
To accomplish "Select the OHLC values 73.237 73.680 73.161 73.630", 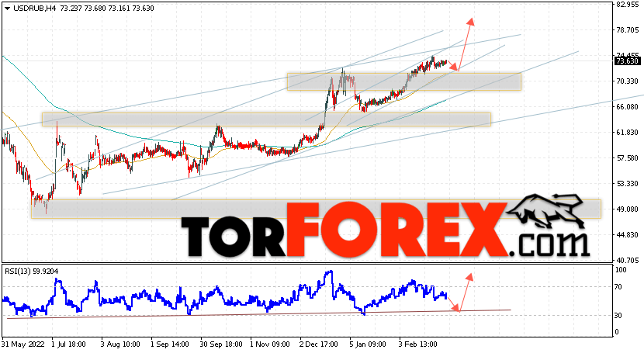I will (107, 9).
